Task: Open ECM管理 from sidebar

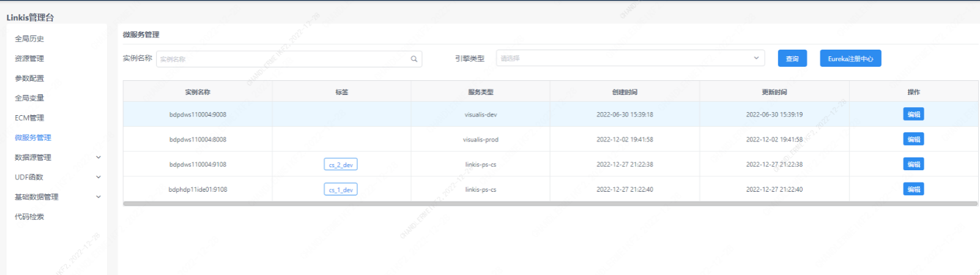Action: pyautogui.click(x=29, y=118)
